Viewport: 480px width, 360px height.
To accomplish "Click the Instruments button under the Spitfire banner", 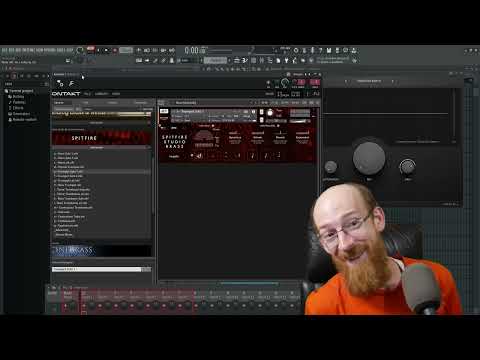I will [x=97, y=147].
